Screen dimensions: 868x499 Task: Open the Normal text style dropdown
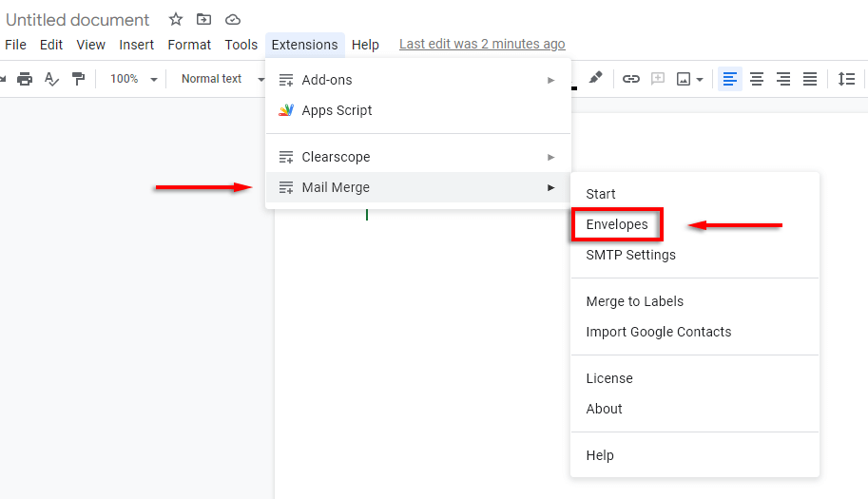222,79
